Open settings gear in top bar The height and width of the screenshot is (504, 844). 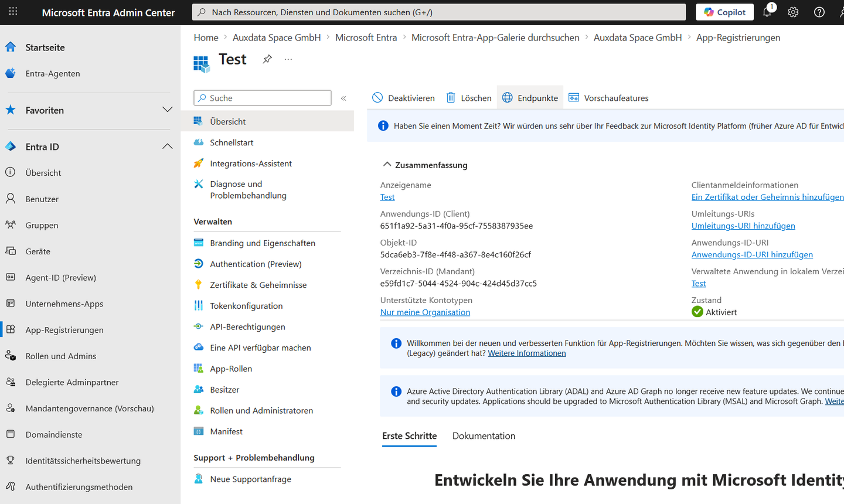coord(793,12)
